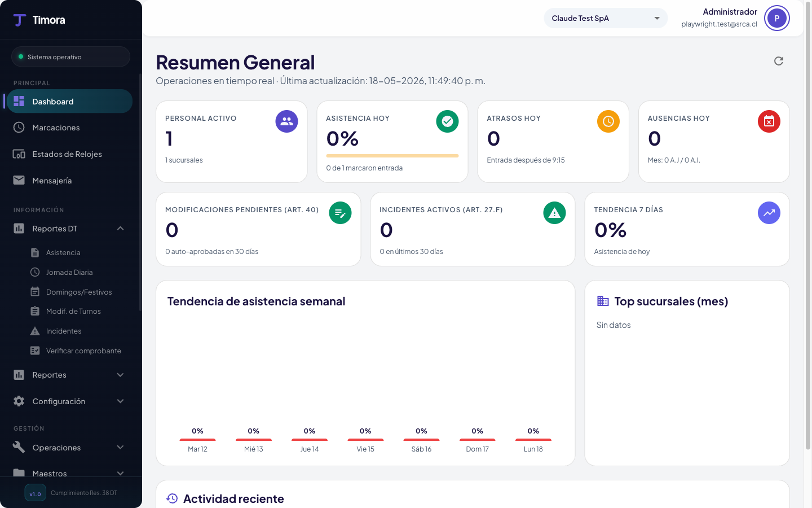Open the Claude Test SpA company dropdown
Viewport: 812px width, 508px height.
point(606,18)
